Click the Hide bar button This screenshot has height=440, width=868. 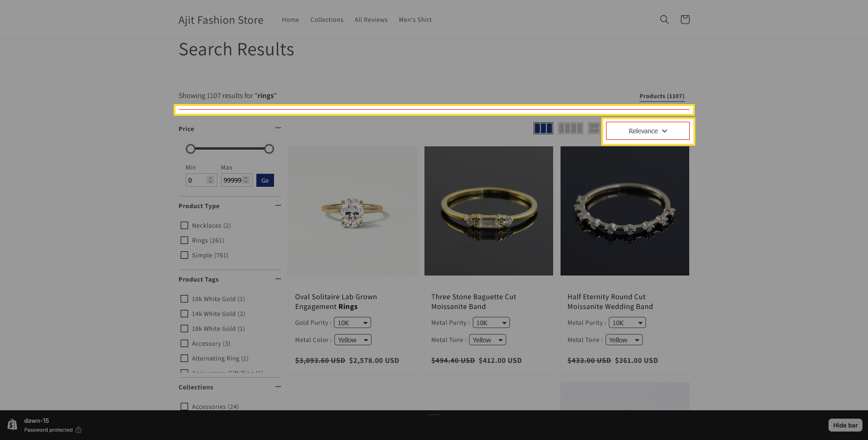click(x=845, y=425)
